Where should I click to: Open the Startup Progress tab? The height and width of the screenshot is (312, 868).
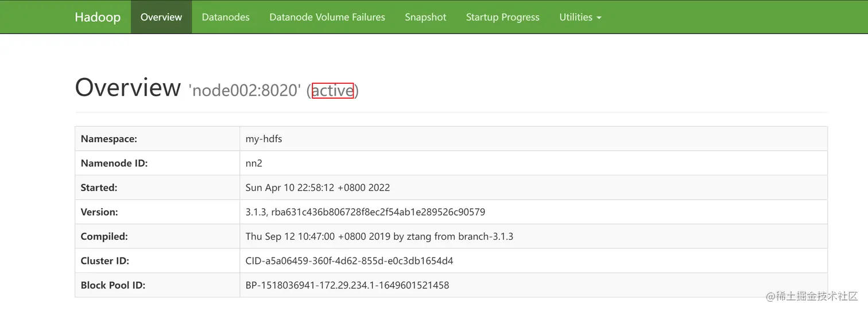coord(503,17)
